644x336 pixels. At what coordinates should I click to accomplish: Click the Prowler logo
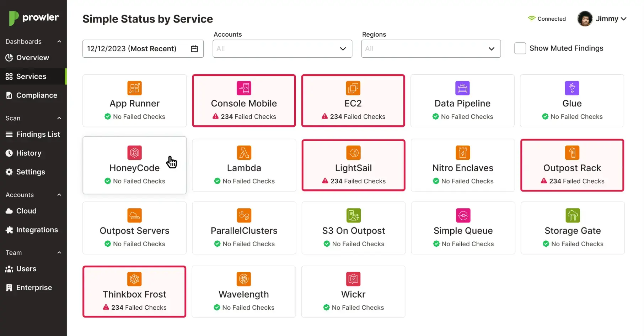click(x=34, y=18)
